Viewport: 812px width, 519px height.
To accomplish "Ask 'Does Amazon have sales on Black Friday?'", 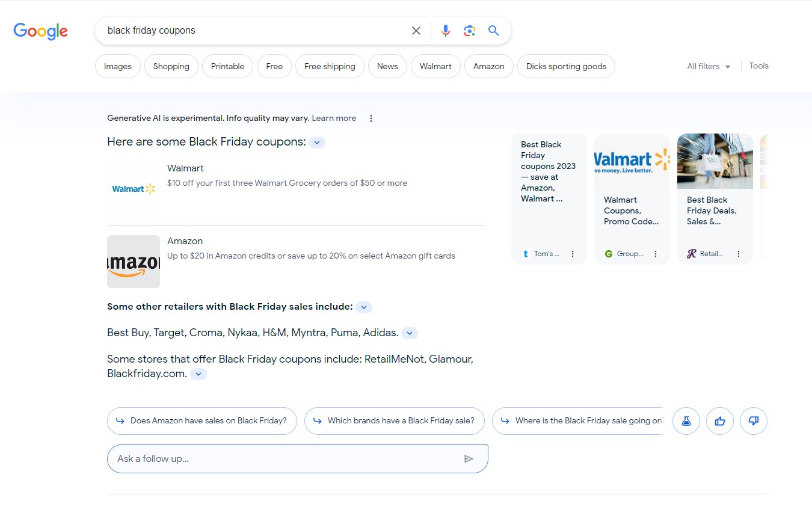I will click(x=202, y=421).
